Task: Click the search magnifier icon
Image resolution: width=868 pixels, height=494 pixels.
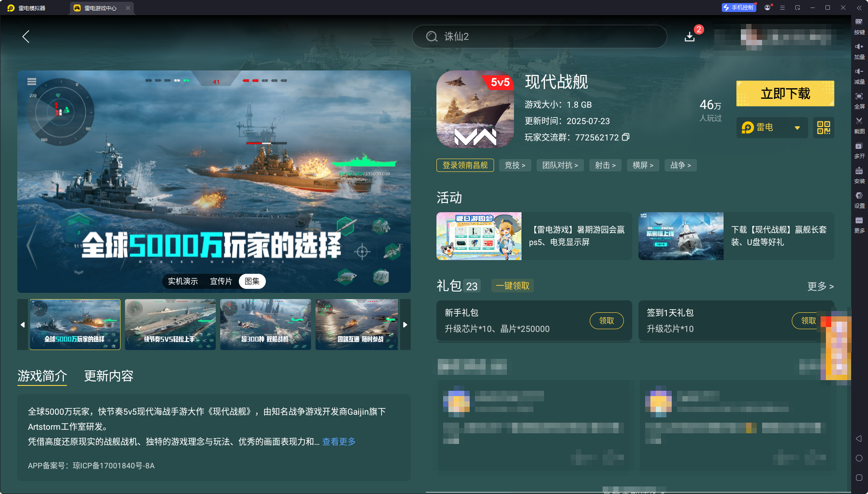Action: pos(432,36)
